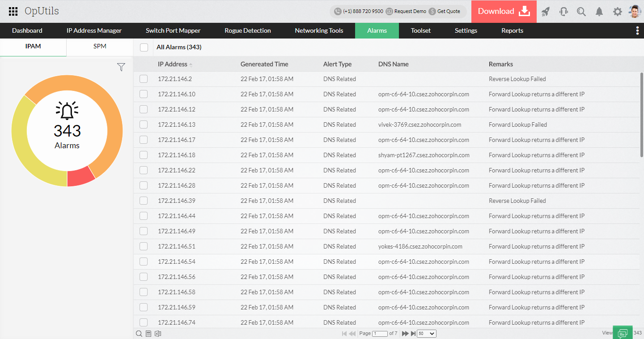Open the Toolset menu

pos(421,30)
